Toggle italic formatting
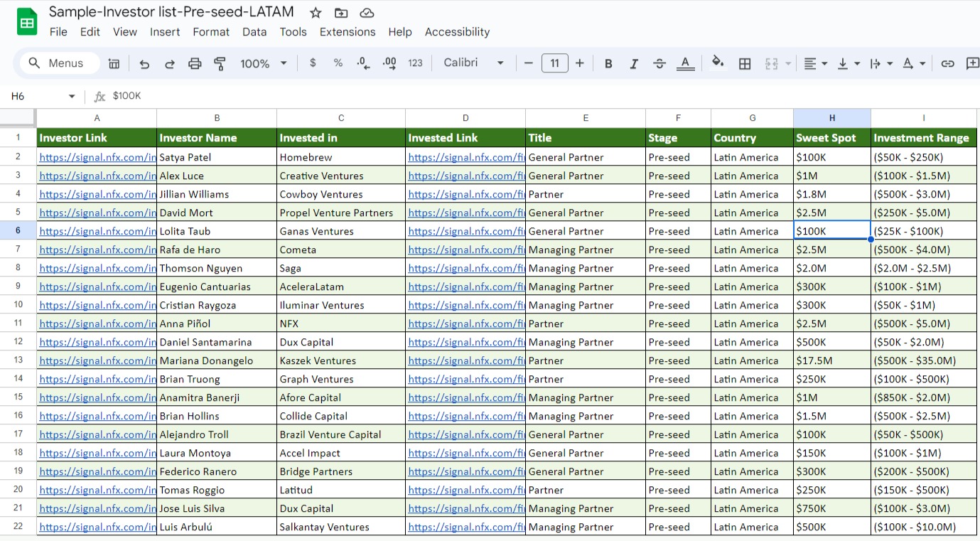The height and width of the screenshot is (541, 980). point(634,63)
